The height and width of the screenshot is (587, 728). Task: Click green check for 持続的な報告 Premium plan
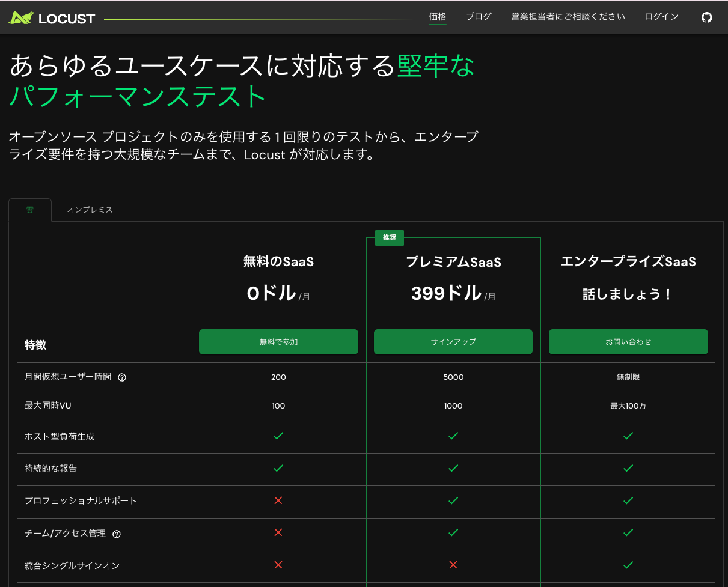[x=453, y=468]
